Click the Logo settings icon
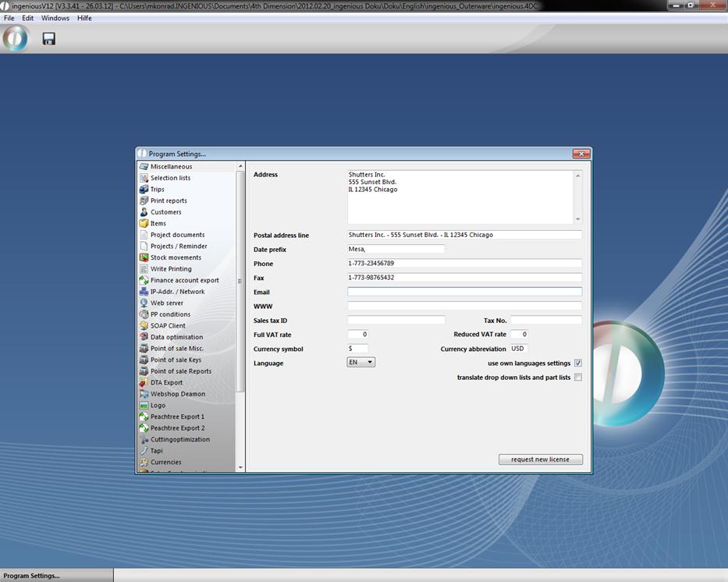The image size is (728, 582). click(144, 405)
